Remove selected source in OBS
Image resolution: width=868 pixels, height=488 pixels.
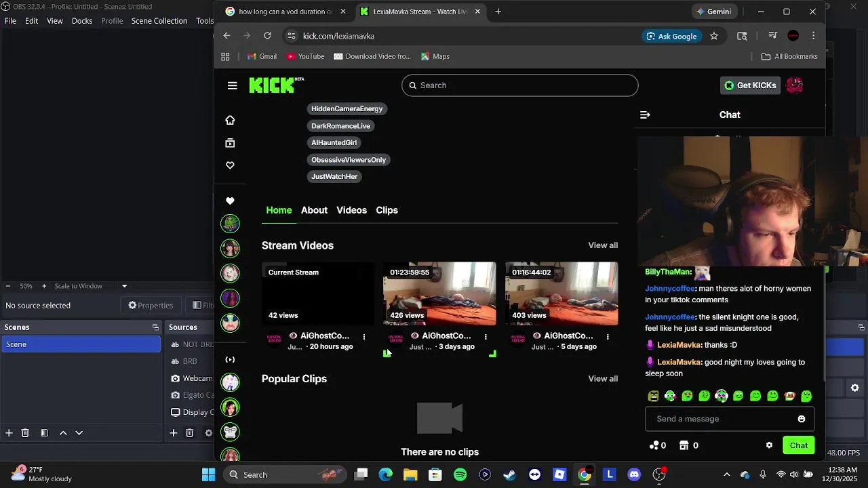pyautogui.click(x=190, y=433)
